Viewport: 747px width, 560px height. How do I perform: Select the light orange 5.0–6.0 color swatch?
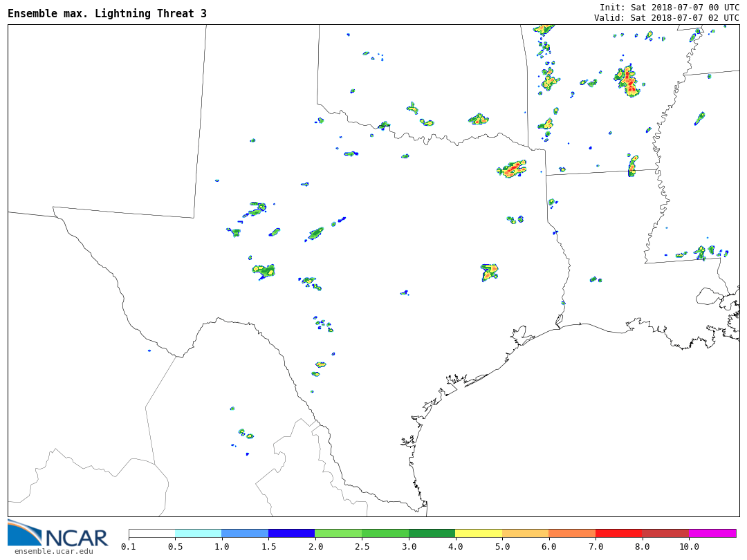pyautogui.click(x=525, y=534)
